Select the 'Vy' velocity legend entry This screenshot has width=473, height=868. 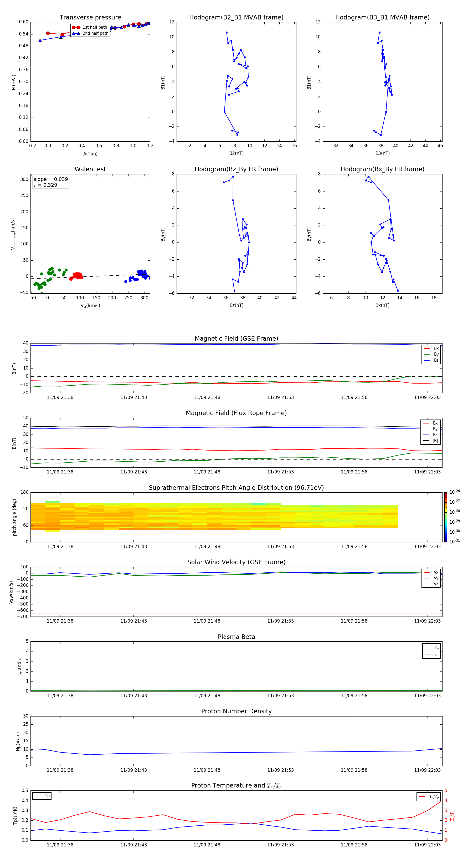[431, 578]
